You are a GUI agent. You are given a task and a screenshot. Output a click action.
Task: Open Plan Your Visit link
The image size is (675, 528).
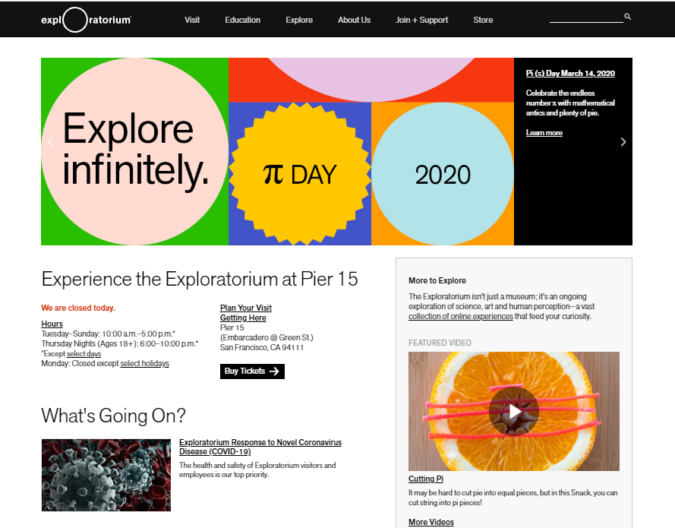tap(246, 308)
